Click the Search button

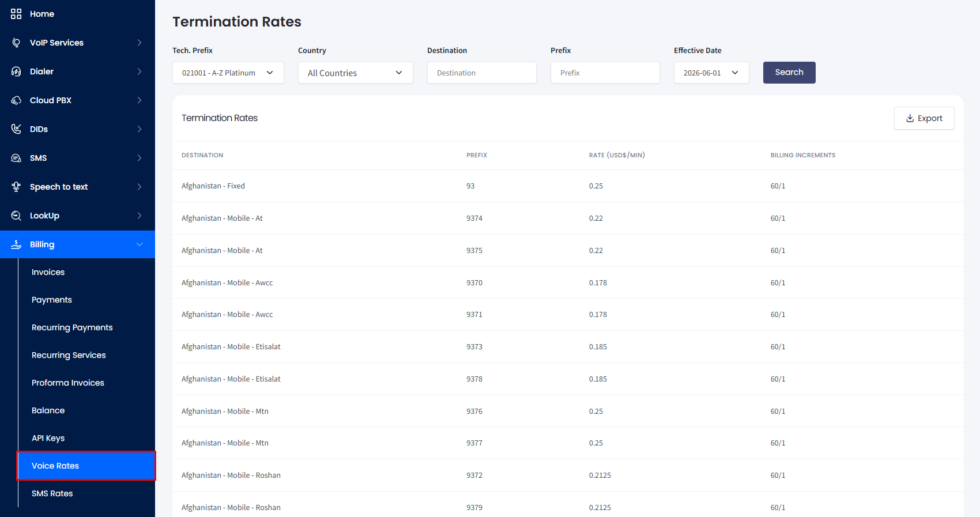click(x=789, y=73)
